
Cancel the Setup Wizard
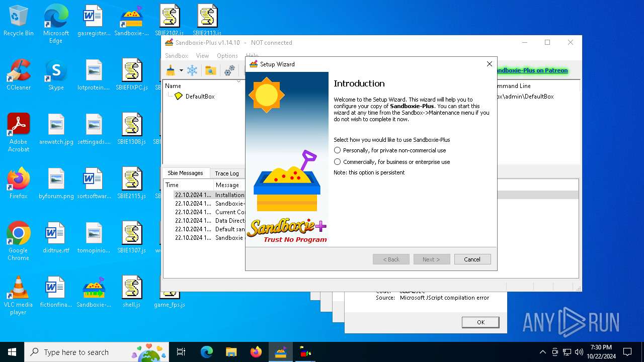pos(472,259)
